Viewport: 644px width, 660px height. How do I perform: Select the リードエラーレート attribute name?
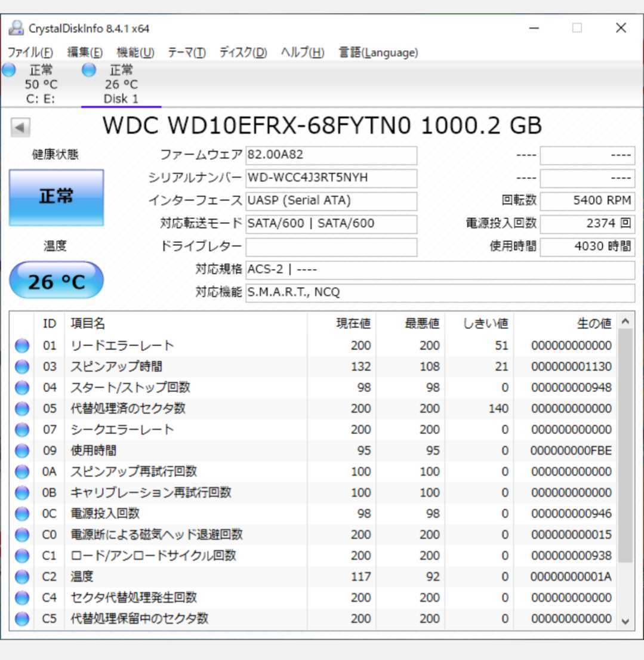click(x=122, y=346)
